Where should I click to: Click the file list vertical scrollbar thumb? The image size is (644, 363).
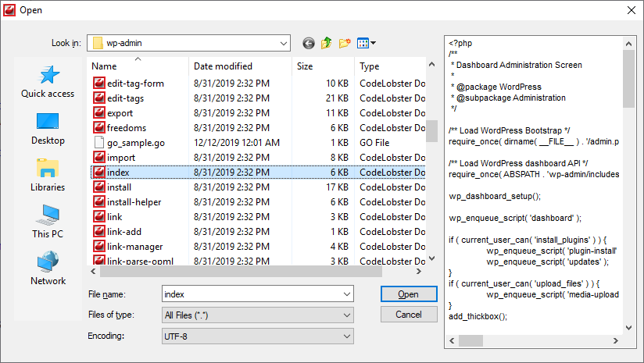431,131
